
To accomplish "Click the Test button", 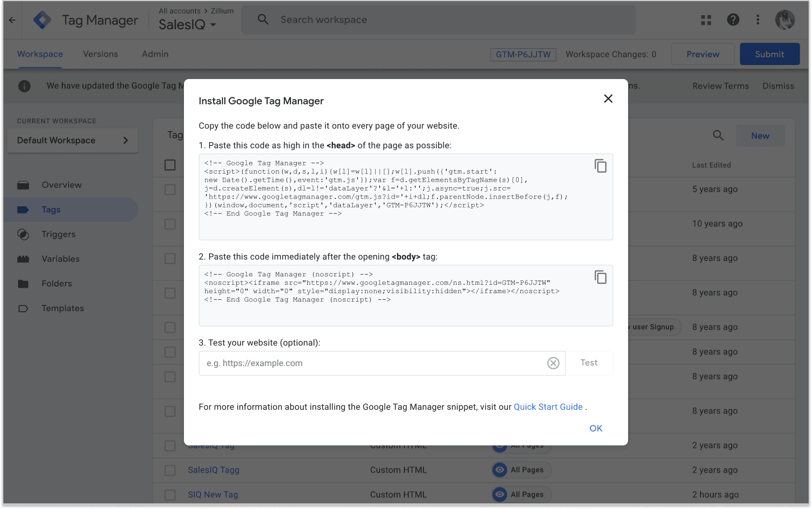I will [x=589, y=363].
